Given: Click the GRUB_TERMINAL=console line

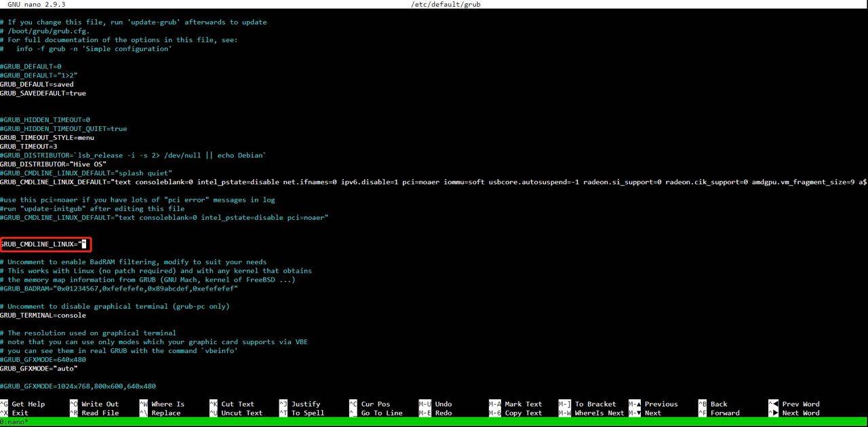Looking at the screenshot, I should pos(43,316).
